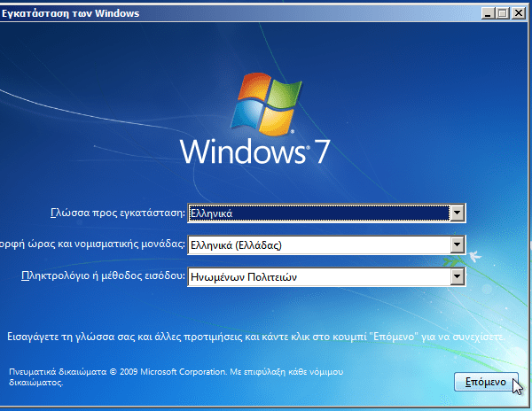
Task: Click the Πνευματικά δικαιώματα 2009 Microsoft notice
Action: [x=176, y=377]
